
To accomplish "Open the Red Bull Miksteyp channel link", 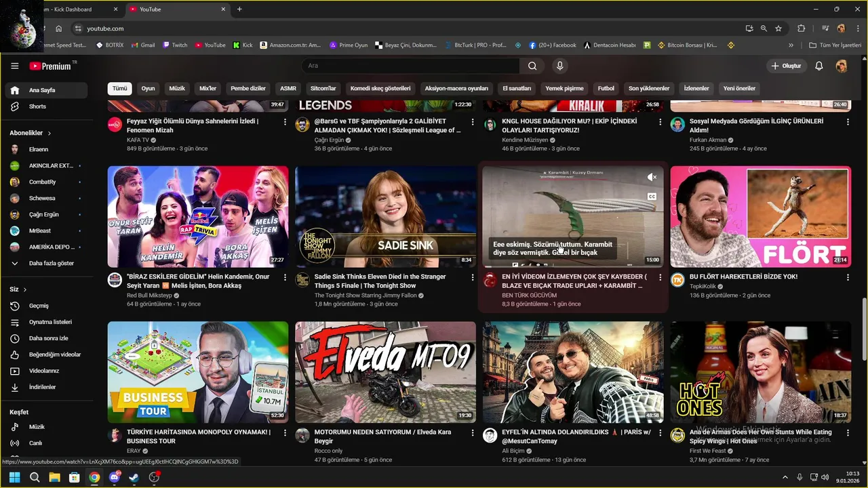I will pos(149,296).
